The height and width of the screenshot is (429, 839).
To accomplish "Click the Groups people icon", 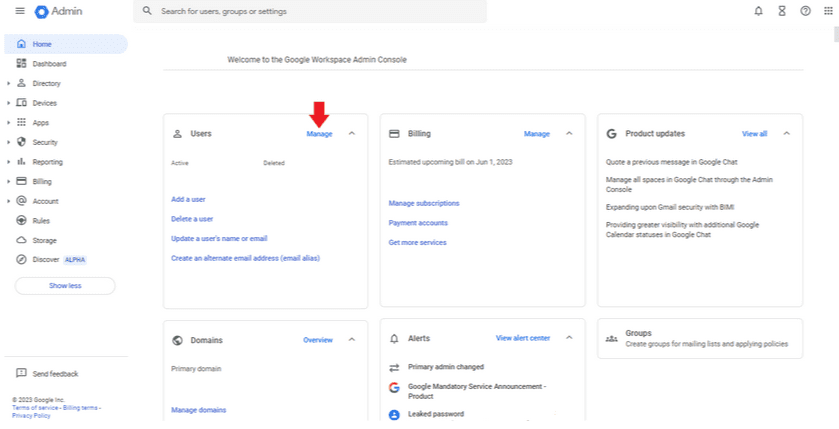I will pos(612,339).
